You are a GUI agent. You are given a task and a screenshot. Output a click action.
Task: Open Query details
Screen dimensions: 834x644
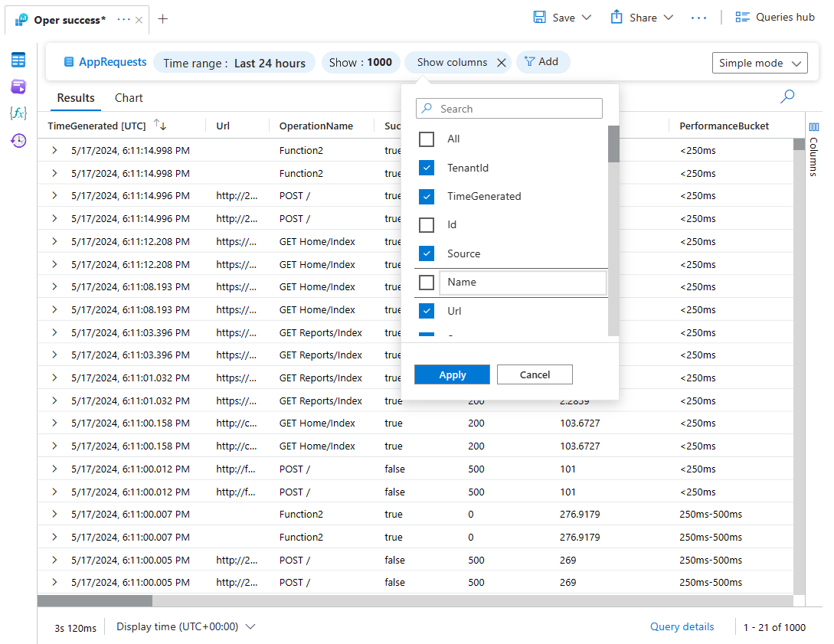click(682, 626)
